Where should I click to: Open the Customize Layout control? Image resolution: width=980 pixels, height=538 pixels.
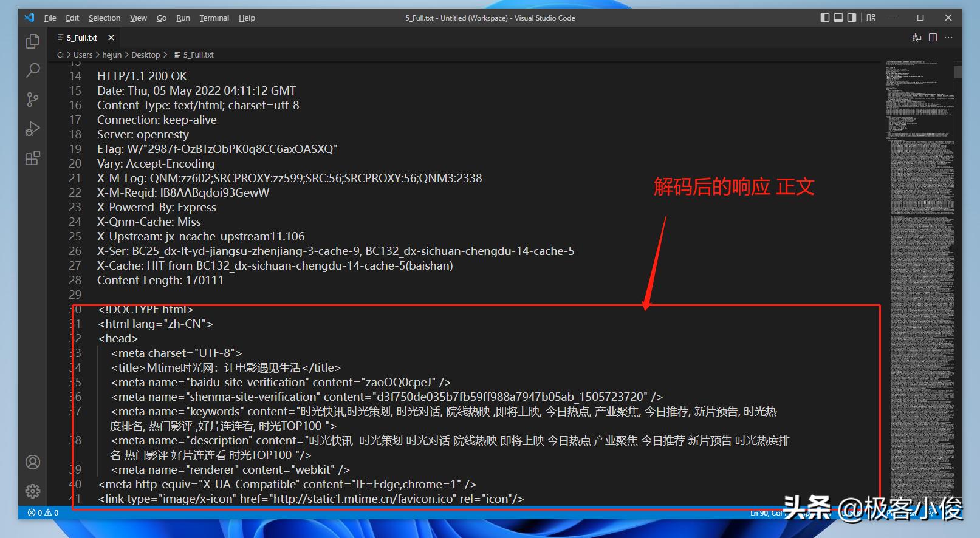(871, 18)
